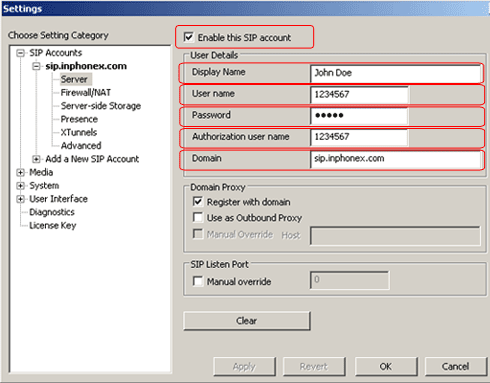This screenshot has width=490, height=383.
Task: Open XTunnels settings
Action: [x=79, y=132]
